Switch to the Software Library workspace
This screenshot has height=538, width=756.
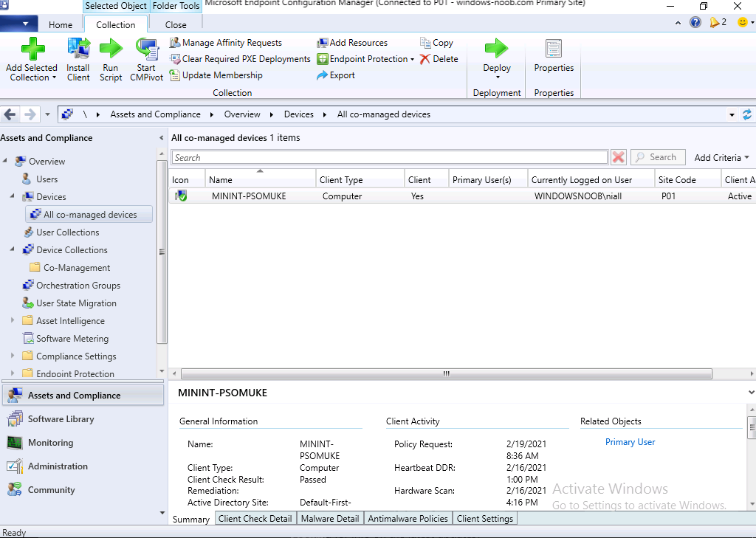[x=83, y=419]
